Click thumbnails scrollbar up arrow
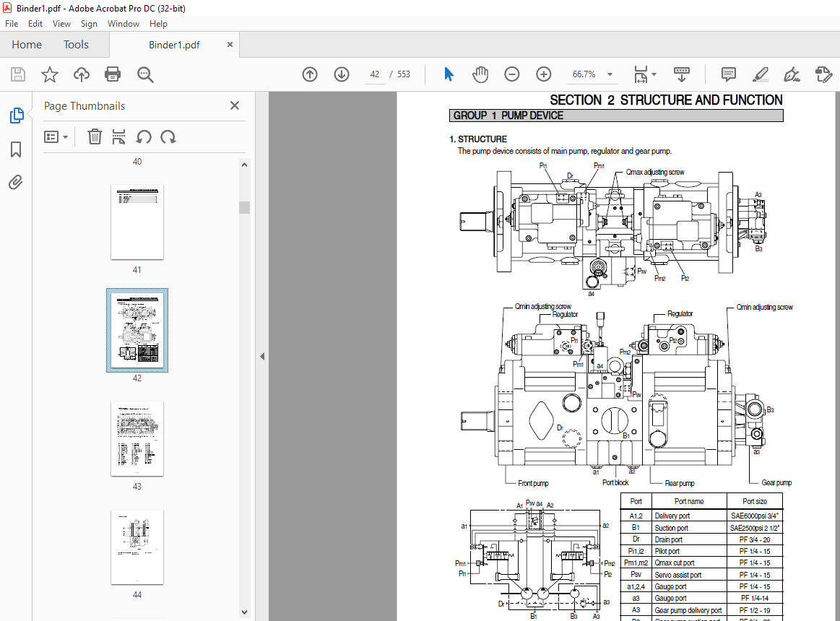 244,165
